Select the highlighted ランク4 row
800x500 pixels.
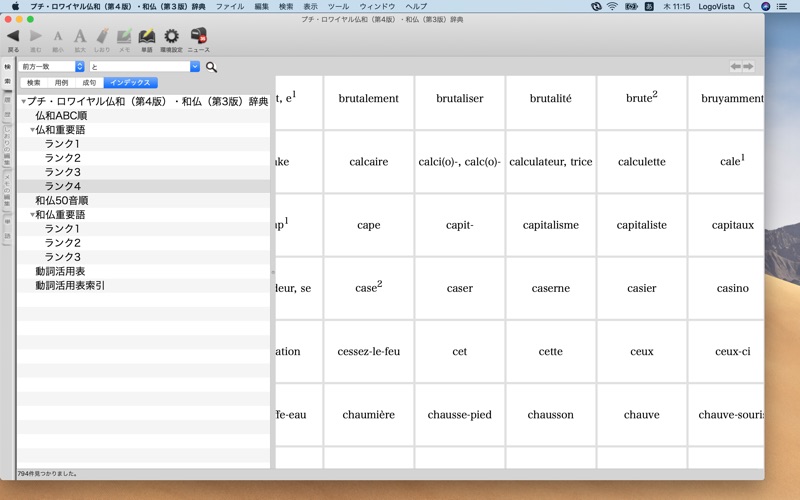click(x=144, y=186)
